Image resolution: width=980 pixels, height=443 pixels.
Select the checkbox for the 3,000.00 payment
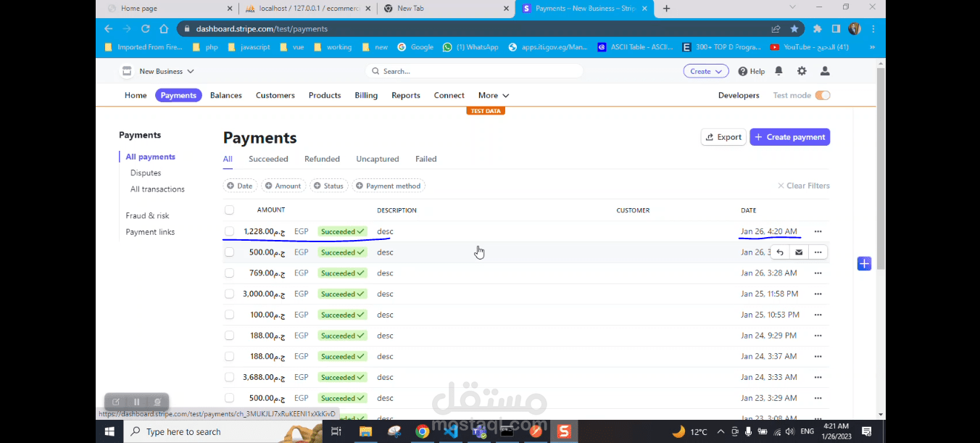click(x=229, y=294)
